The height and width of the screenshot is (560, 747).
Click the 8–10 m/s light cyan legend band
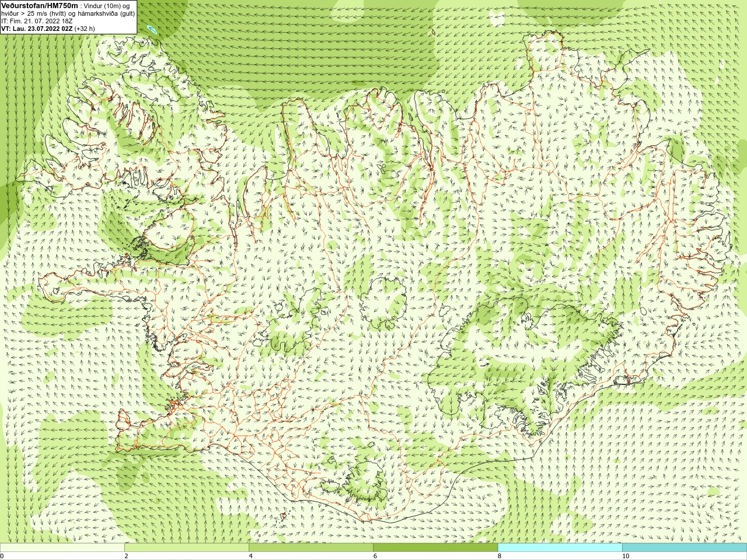tap(560, 548)
